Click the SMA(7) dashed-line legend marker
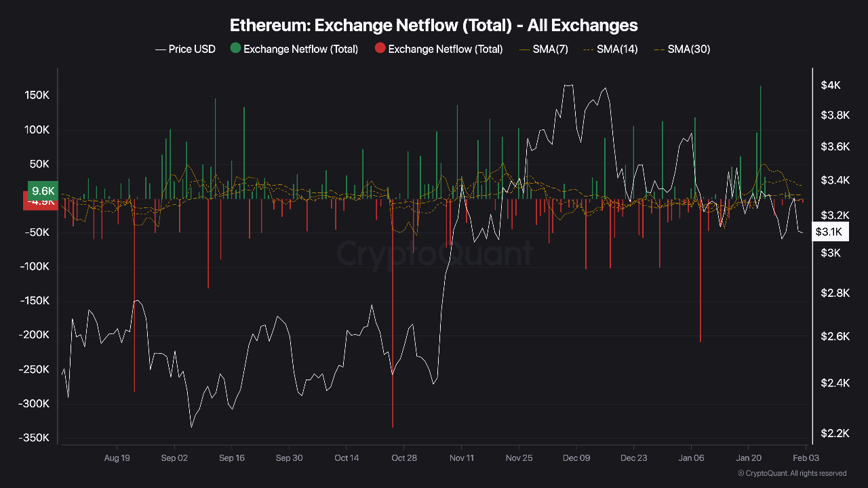 pyautogui.click(x=526, y=49)
